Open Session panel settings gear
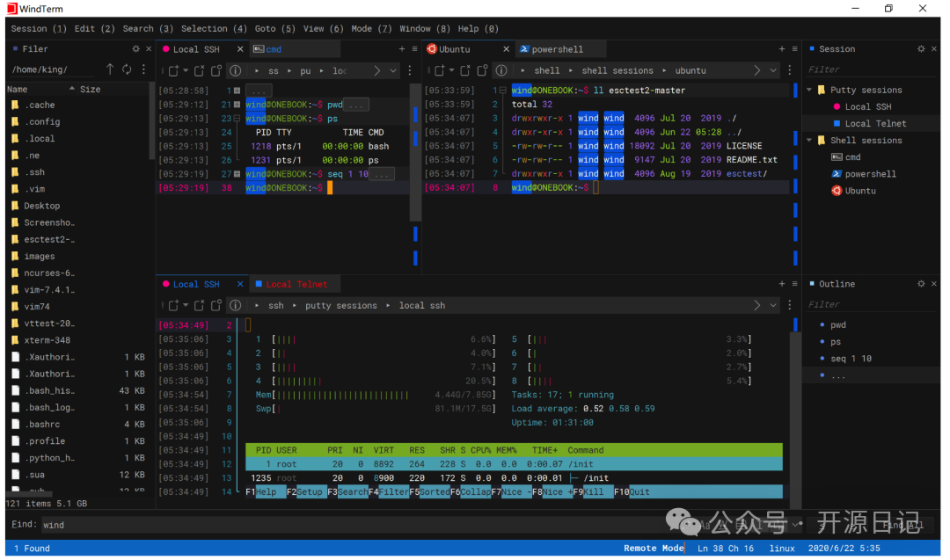 tap(921, 49)
